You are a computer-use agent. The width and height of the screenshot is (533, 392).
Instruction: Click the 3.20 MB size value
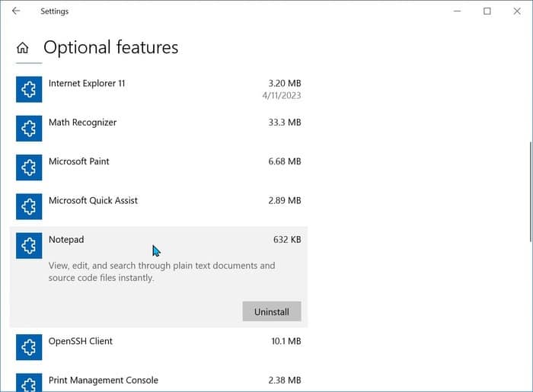(x=285, y=83)
